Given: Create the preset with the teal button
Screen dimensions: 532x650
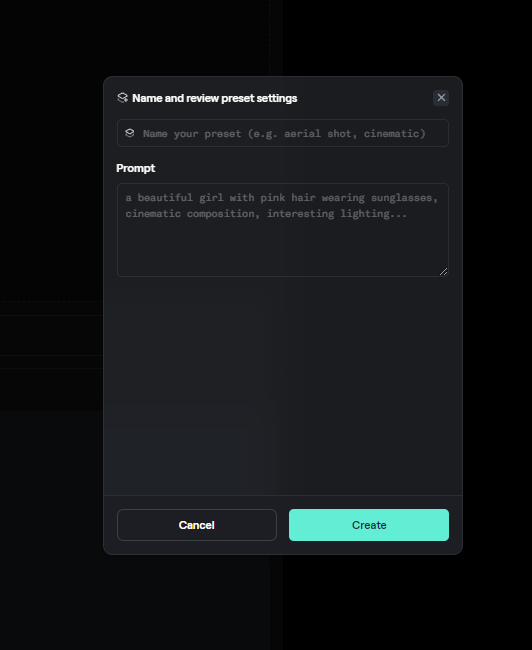Looking at the screenshot, I should point(369,525).
